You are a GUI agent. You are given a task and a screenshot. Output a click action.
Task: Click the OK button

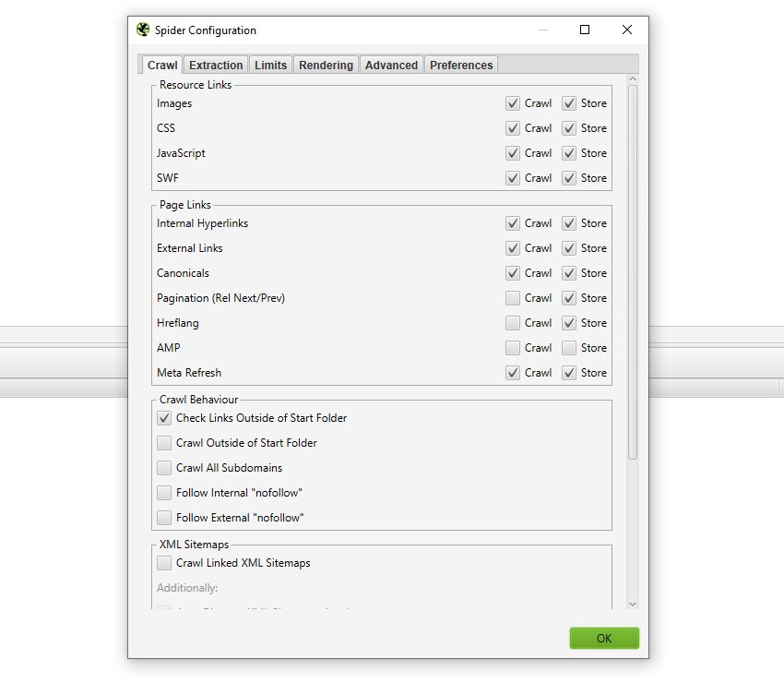click(x=604, y=638)
